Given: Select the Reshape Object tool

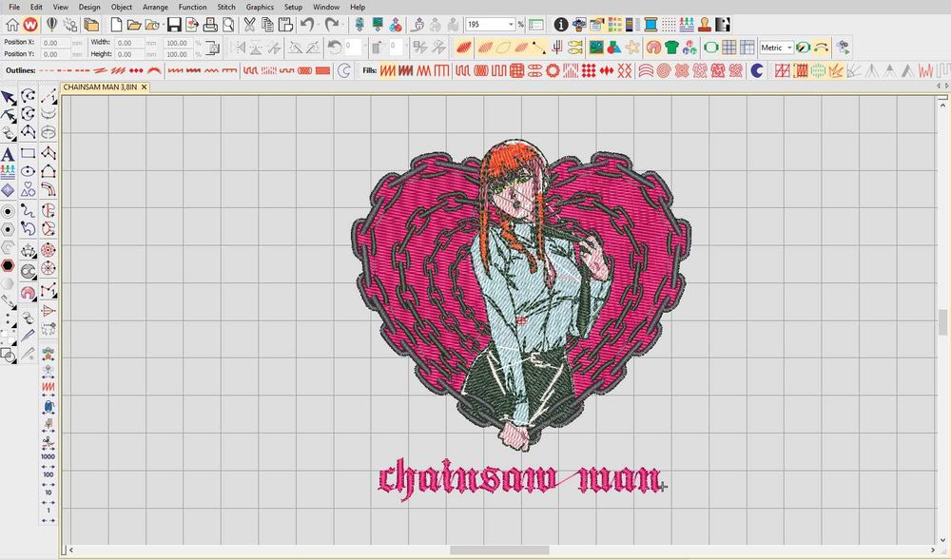Looking at the screenshot, I should [8, 115].
